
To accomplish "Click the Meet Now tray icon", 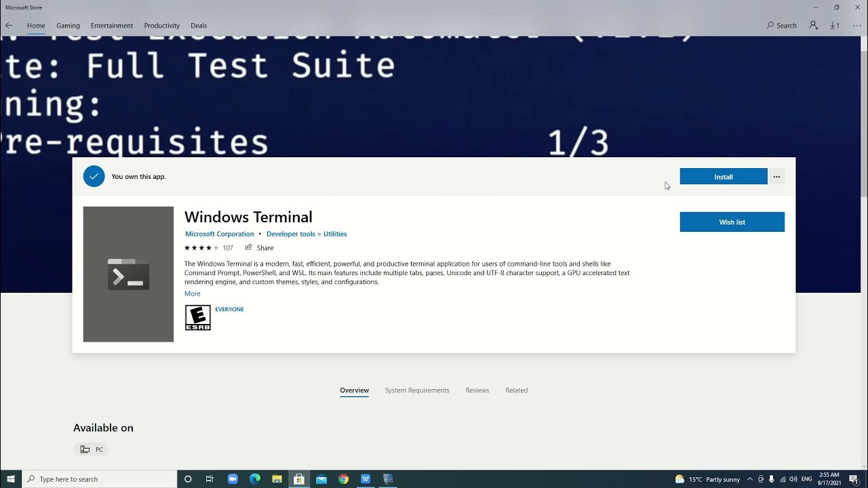I will tap(761, 479).
